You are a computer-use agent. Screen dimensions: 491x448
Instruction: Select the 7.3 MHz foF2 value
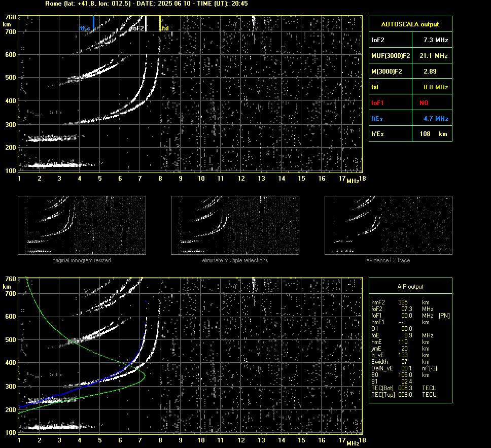436,40
